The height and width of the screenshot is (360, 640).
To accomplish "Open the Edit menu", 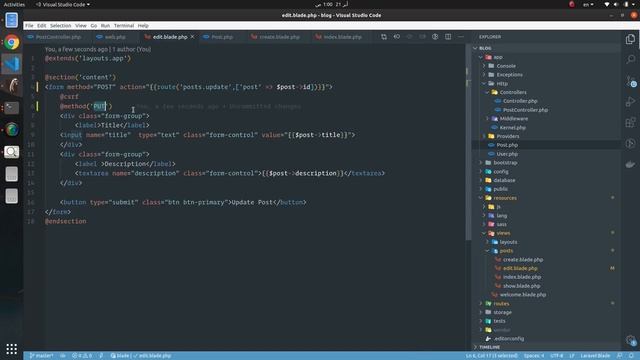I will 42,25.
